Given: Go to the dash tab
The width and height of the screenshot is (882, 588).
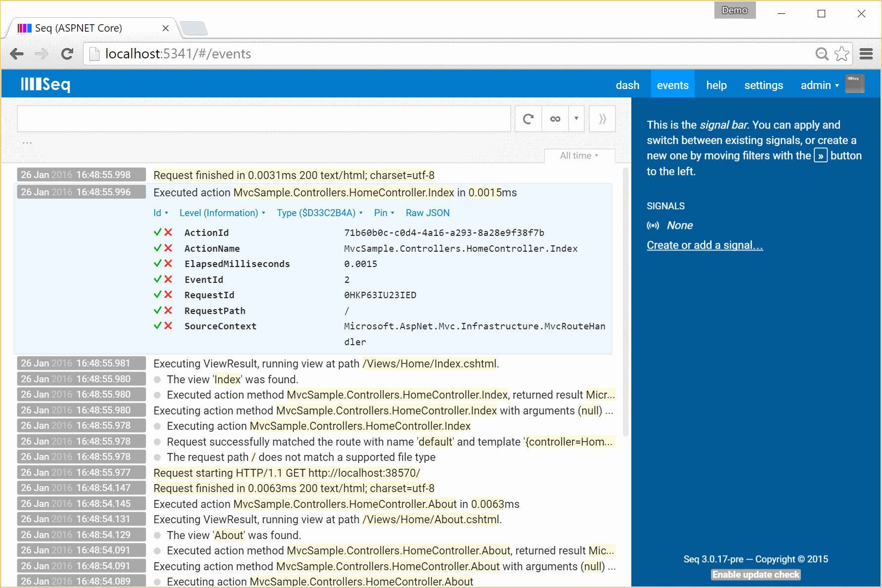Looking at the screenshot, I should click(x=627, y=85).
